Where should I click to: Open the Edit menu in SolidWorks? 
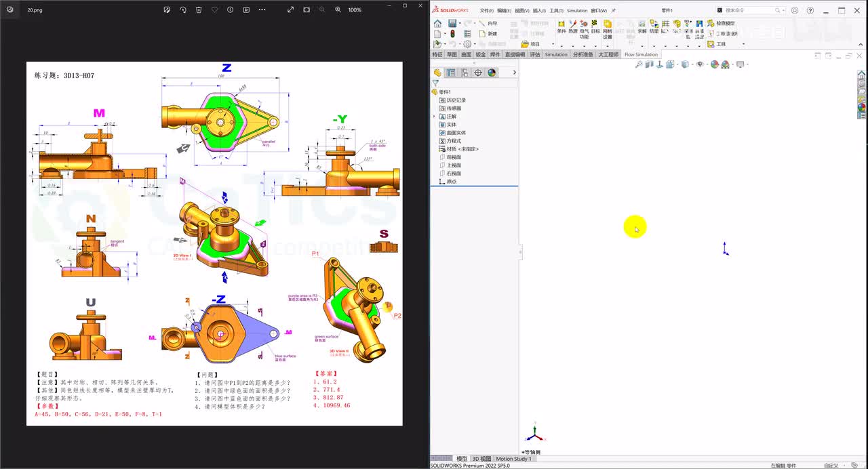(504, 11)
